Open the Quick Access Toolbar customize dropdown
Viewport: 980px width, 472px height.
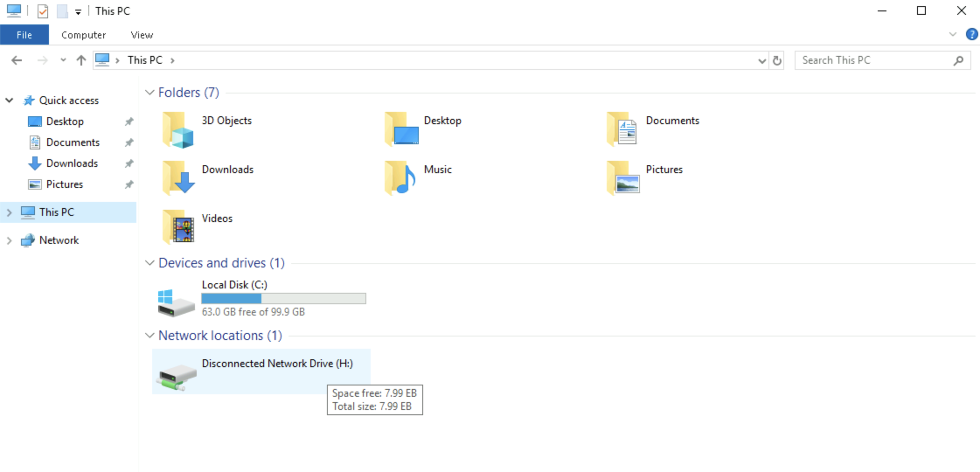(x=78, y=12)
